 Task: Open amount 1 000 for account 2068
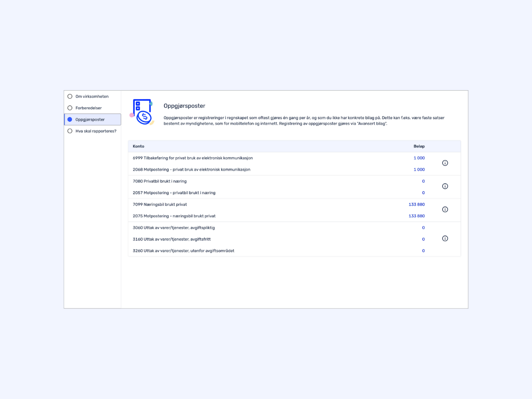[x=419, y=170]
